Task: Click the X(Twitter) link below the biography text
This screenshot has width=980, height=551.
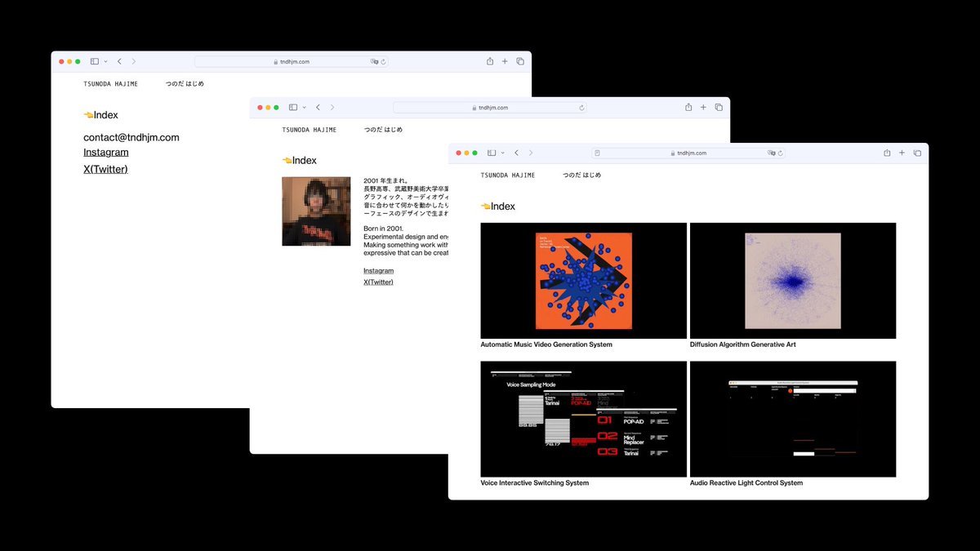Action: (x=378, y=282)
